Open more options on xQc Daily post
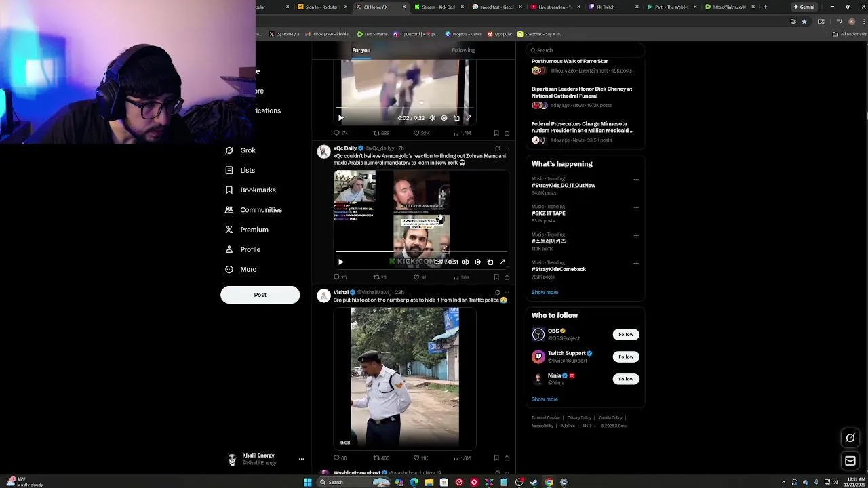868x488 pixels. (507, 148)
